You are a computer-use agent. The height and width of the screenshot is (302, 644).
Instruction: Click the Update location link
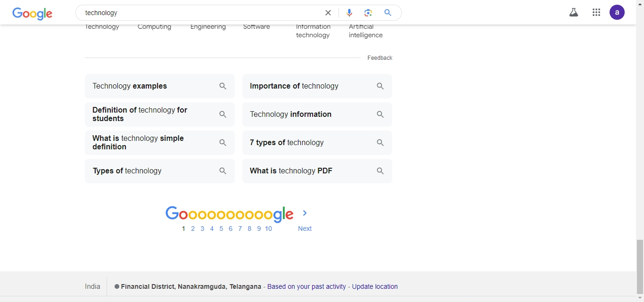(375, 286)
